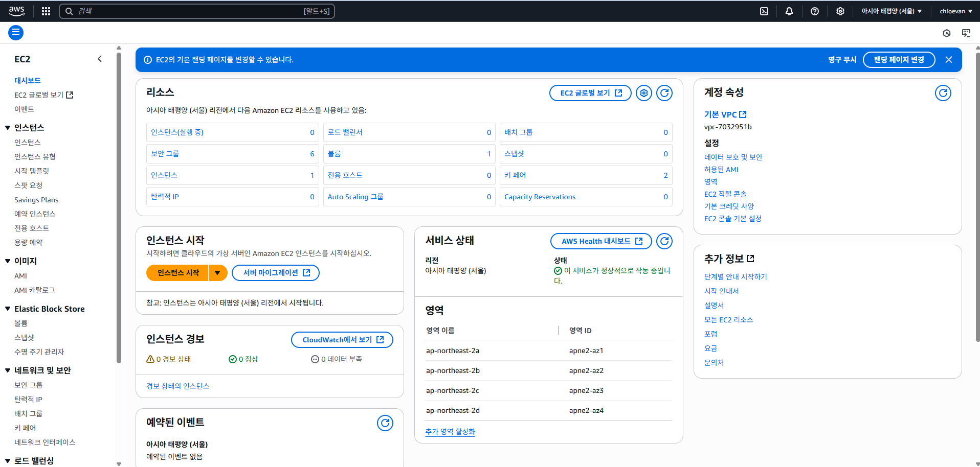Image resolution: width=980 pixels, height=467 pixels.
Task: Open the help question mark menu
Action: 815,11
